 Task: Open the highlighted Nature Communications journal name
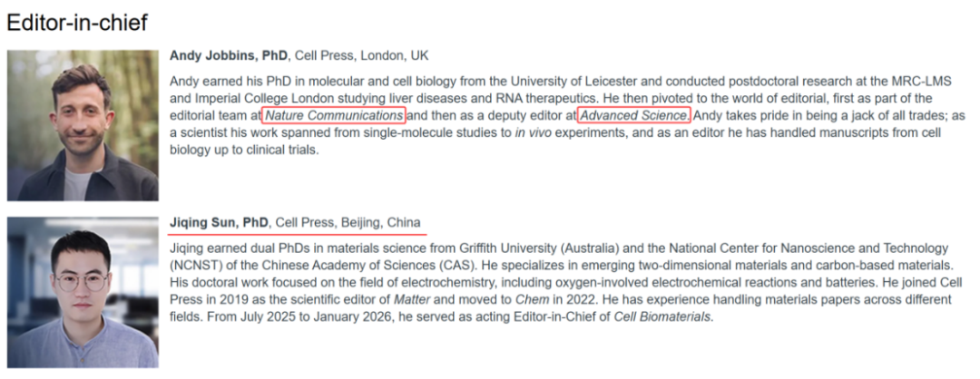click(333, 116)
